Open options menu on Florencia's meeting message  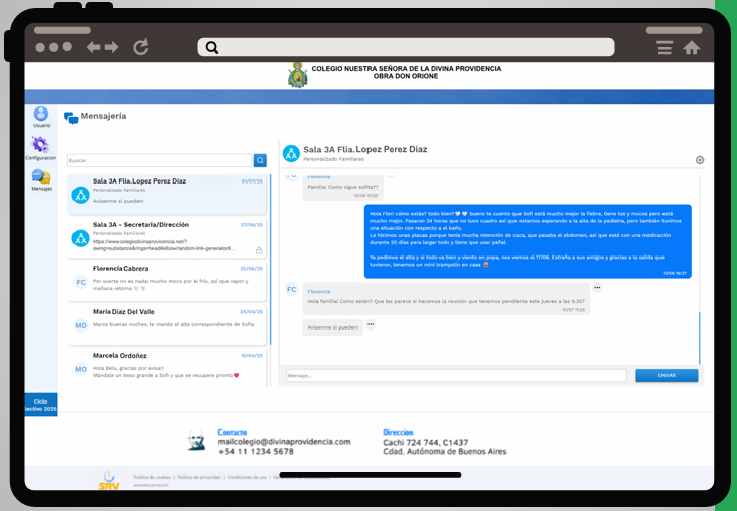pos(597,288)
